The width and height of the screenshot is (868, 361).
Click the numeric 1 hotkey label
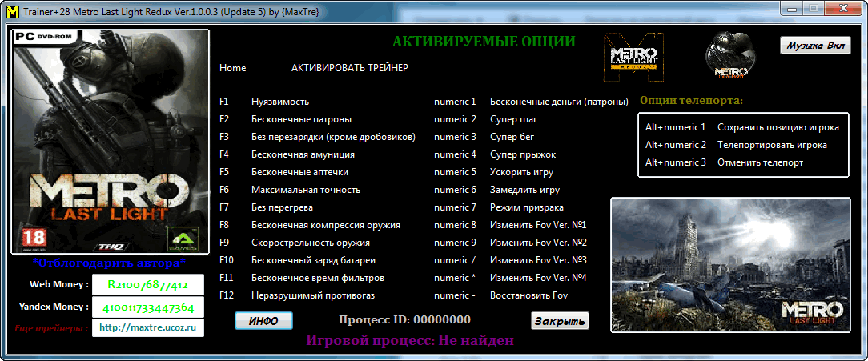pyautogui.click(x=455, y=102)
